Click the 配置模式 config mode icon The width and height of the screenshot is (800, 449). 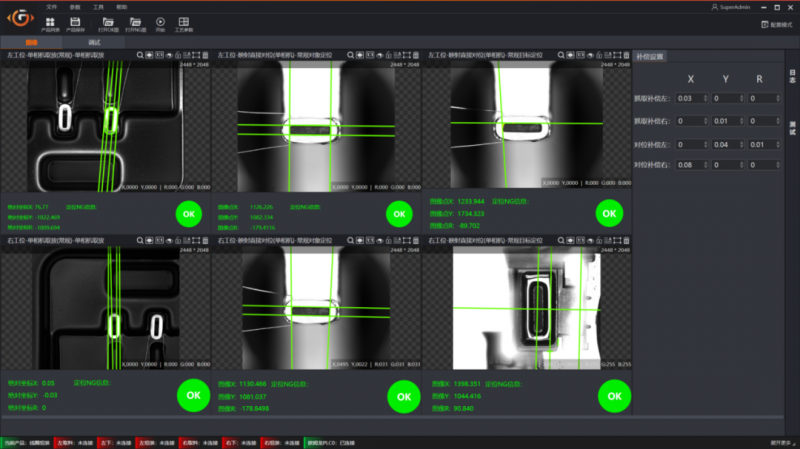[x=765, y=24]
